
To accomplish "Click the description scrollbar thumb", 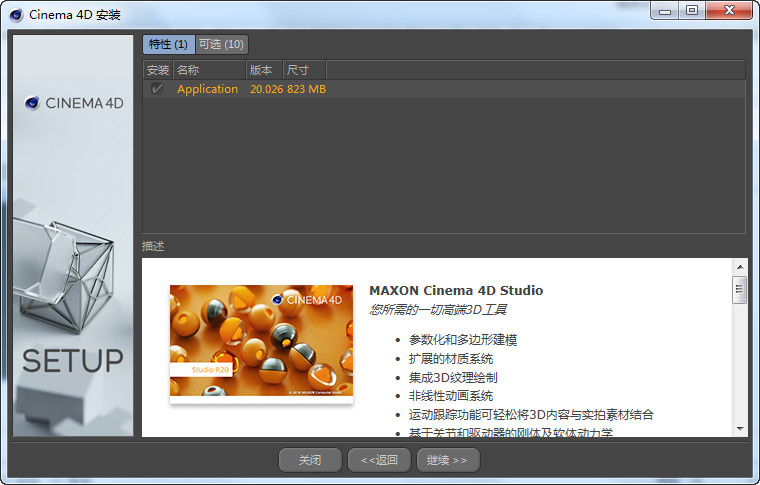I will pyautogui.click(x=739, y=289).
